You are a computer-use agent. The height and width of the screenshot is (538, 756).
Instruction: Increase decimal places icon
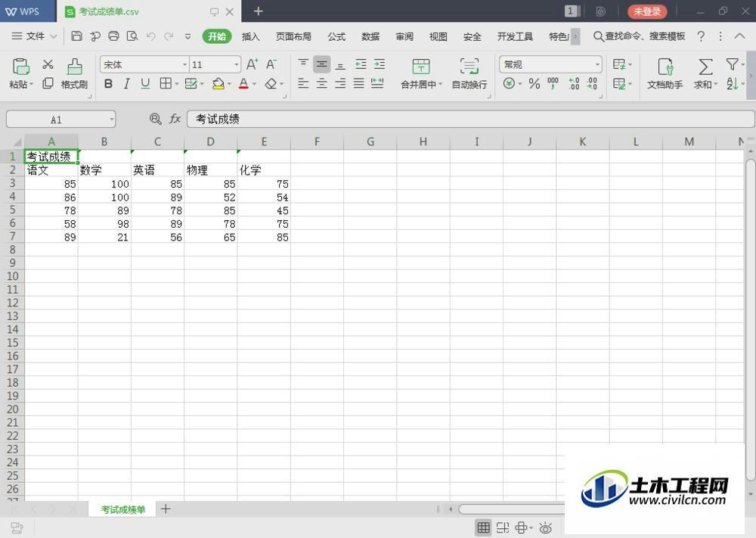tap(574, 84)
